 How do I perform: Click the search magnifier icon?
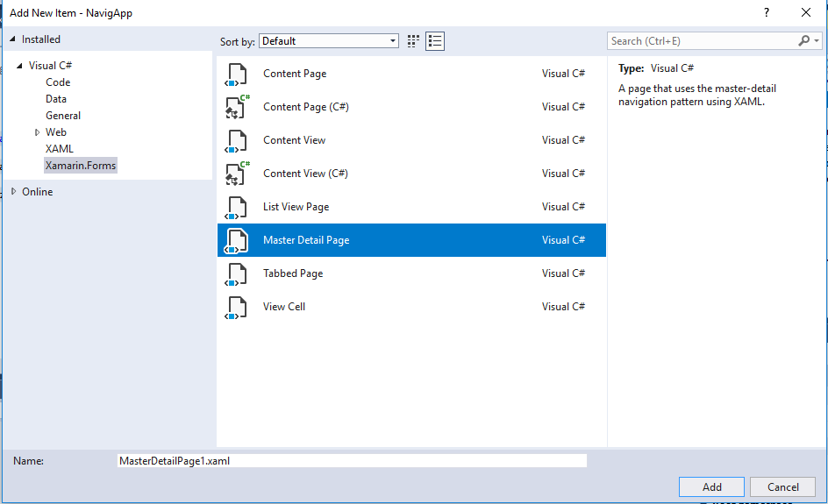pyautogui.click(x=804, y=41)
